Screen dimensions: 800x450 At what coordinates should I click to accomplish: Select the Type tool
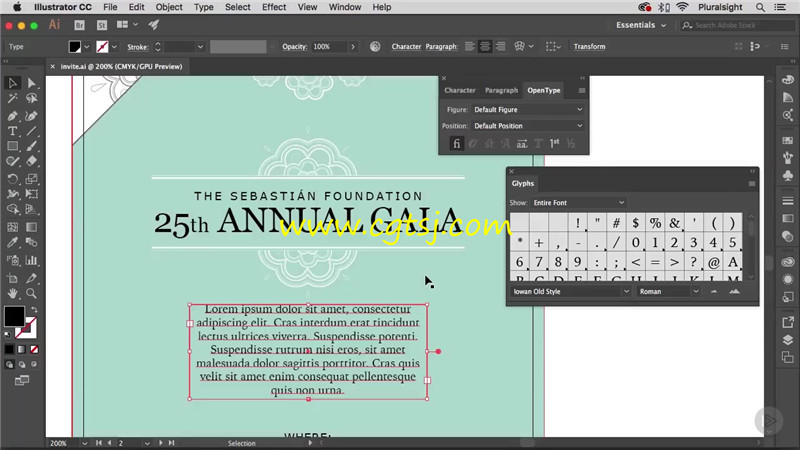tap(12, 131)
